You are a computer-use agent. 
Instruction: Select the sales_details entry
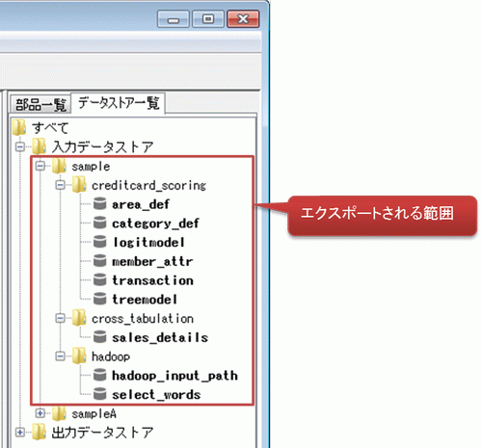[160, 337]
